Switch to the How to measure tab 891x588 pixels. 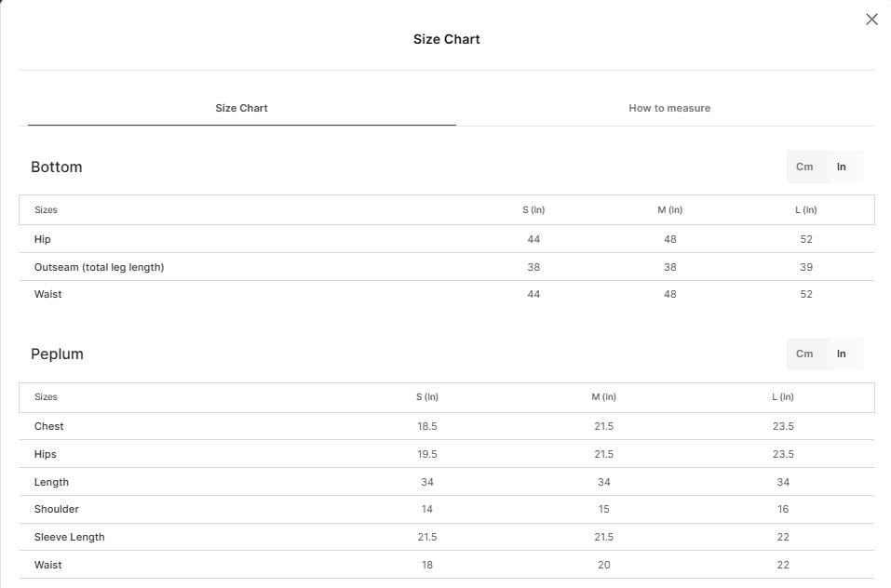[x=669, y=108]
